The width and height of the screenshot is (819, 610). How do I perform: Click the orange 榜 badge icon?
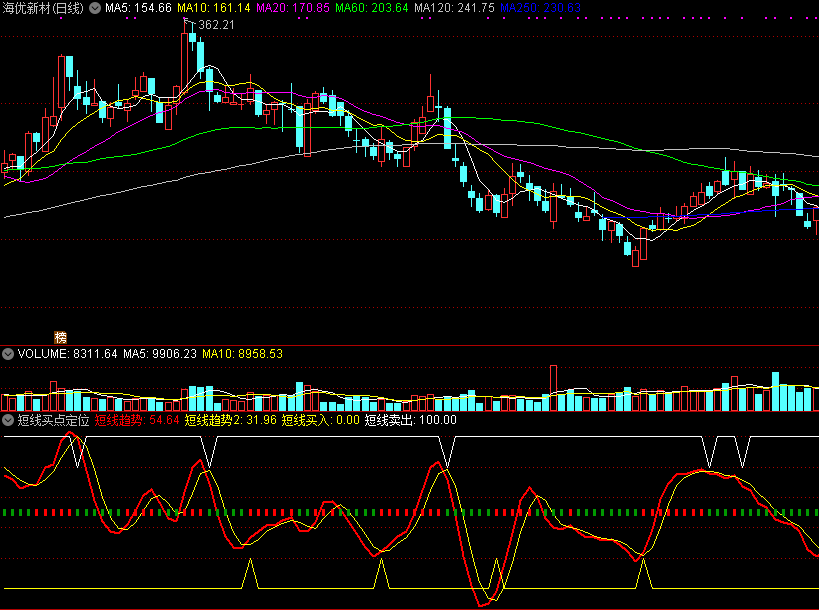(61, 337)
